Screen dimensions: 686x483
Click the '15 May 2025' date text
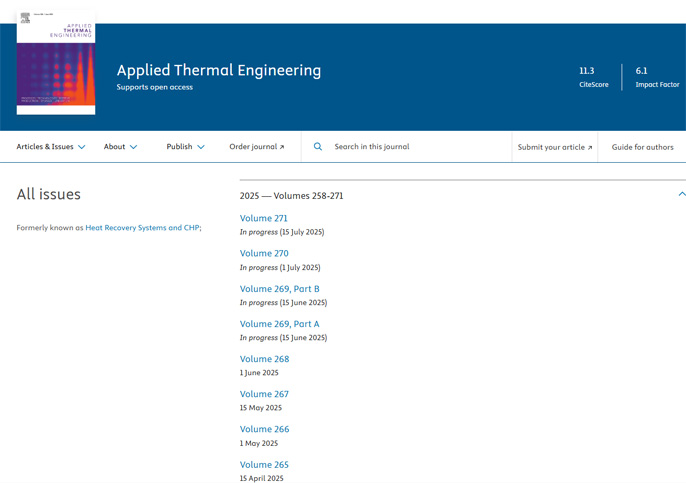(x=261, y=408)
